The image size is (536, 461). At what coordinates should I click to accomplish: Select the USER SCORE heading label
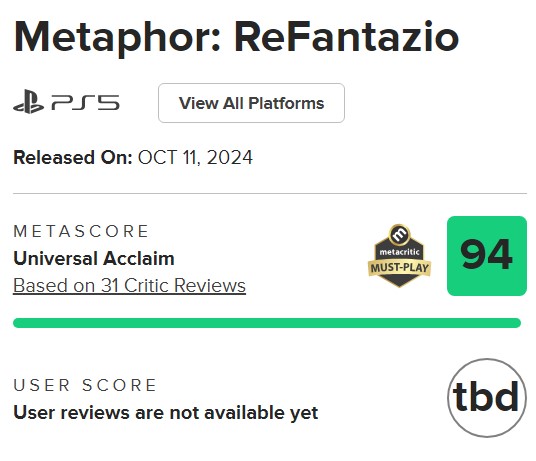(x=85, y=385)
